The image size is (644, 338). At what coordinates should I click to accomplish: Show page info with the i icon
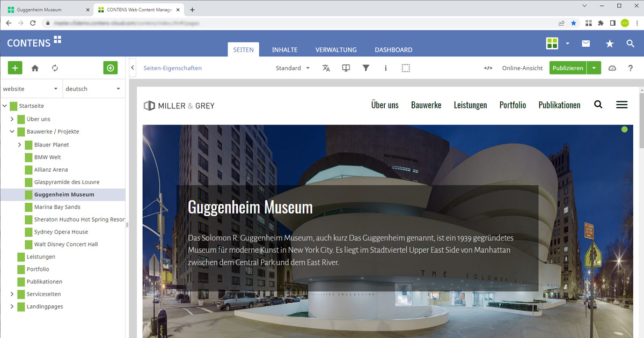(385, 68)
